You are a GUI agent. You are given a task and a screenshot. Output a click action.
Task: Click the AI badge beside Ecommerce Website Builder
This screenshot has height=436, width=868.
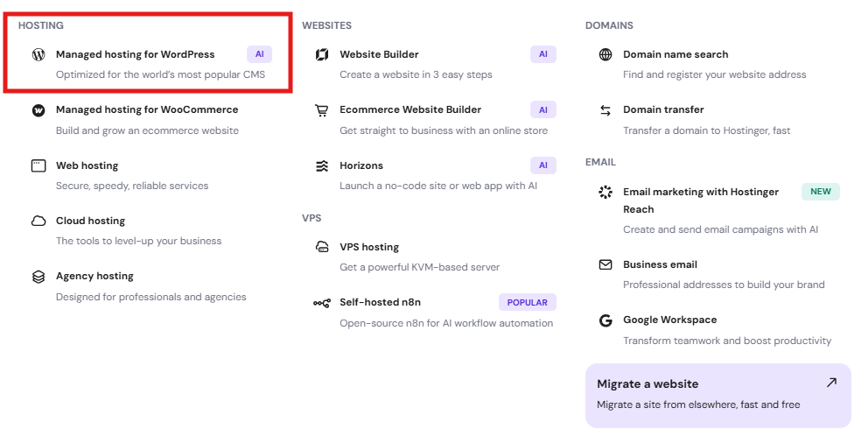coord(543,110)
